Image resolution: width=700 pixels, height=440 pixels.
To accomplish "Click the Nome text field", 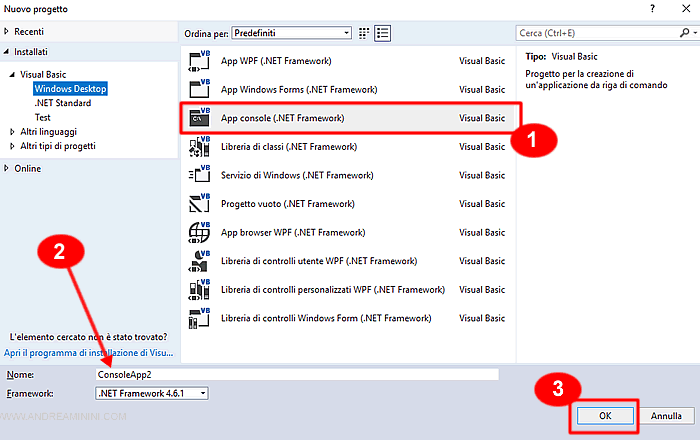I will tap(296, 374).
